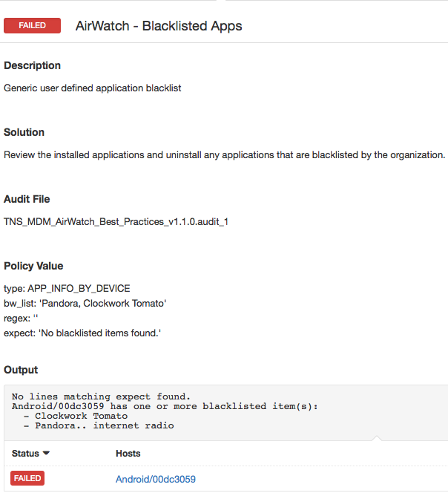Viewport: 448px width, 493px height.
Task: Click the FAILED badge beside the title
Action: pos(32,25)
